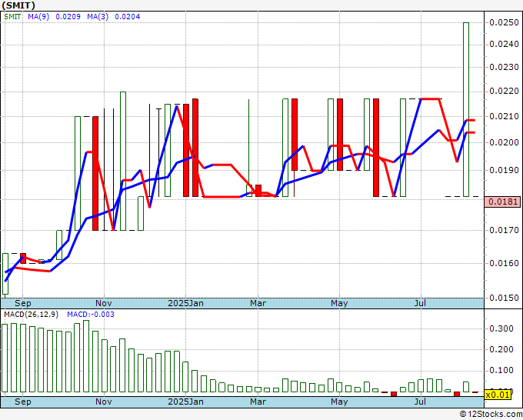Select Nov on the price chart time axis
Screen dimensions: 523x420
click(104, 303)
